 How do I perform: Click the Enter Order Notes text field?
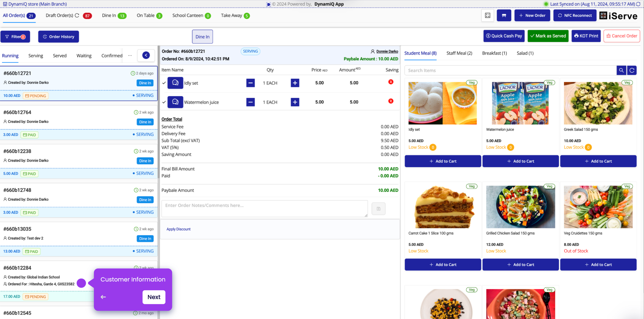tap(264, 208)
